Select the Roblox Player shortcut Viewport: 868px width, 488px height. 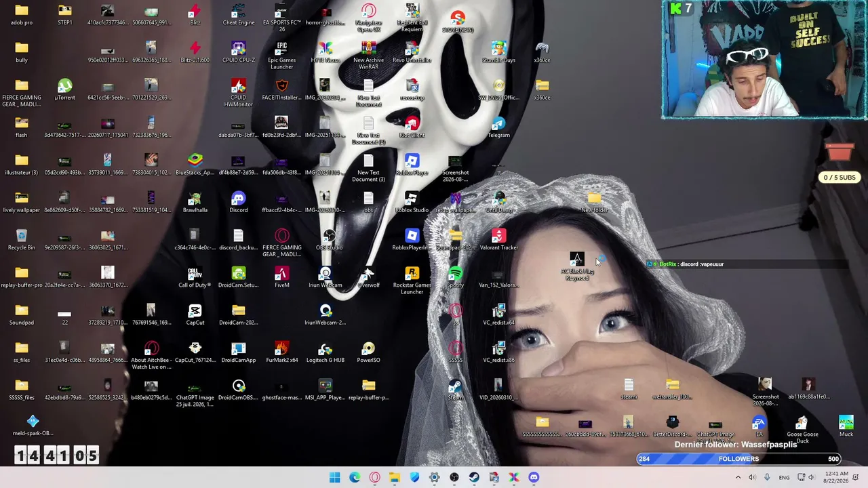(412, 165)
